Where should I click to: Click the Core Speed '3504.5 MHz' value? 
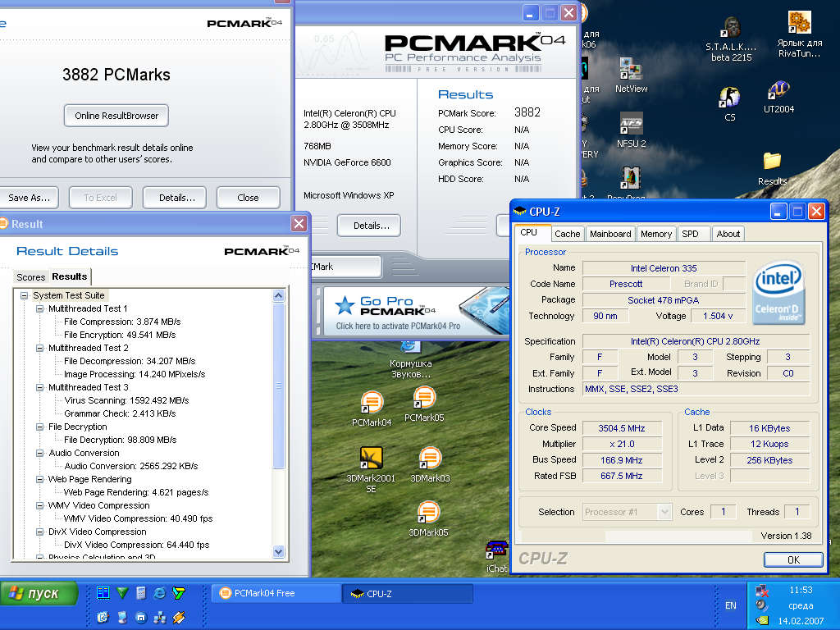point(622,428)
